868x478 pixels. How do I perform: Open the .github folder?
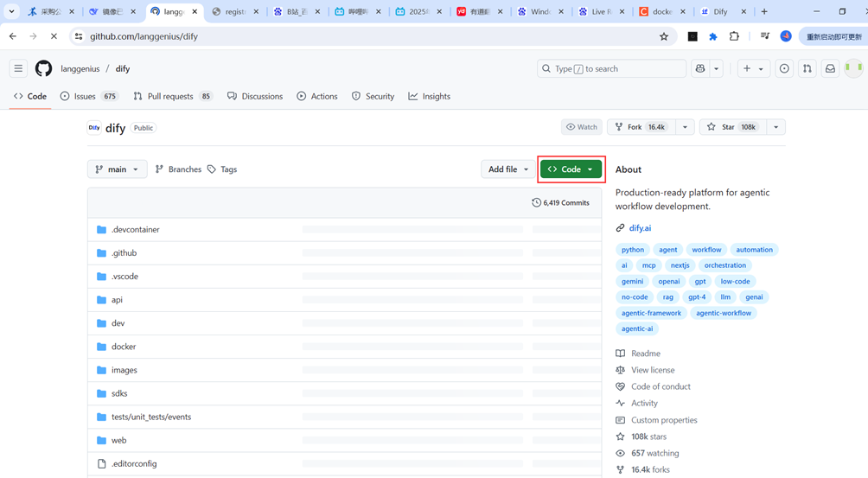coord(124,253)
